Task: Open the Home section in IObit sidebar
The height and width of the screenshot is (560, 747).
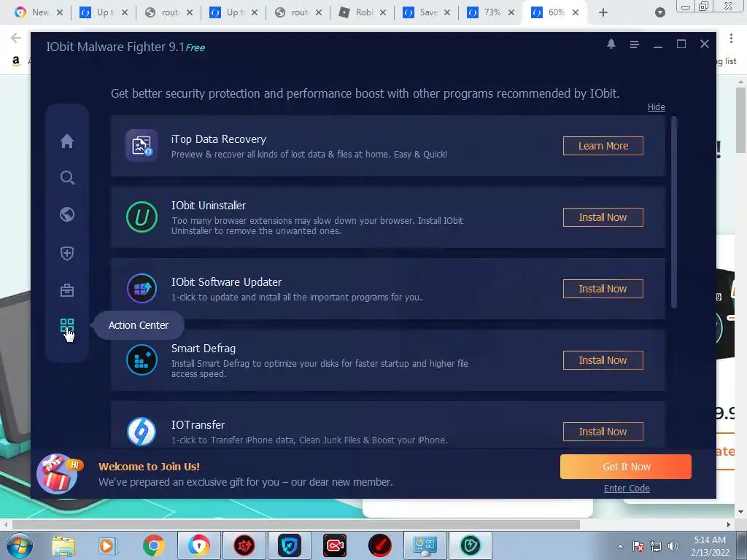Action: coord(67,141)
